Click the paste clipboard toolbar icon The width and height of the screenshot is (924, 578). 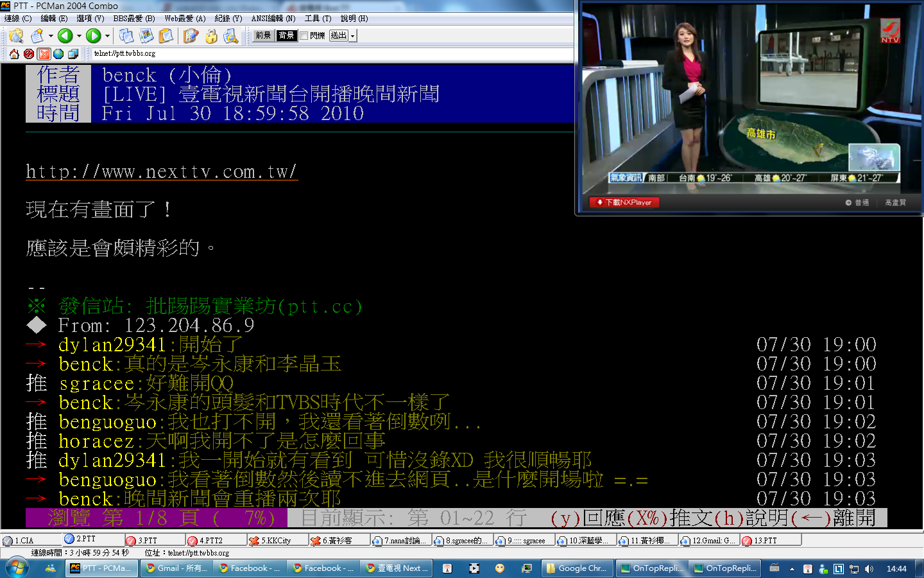[x=166, y=36]
